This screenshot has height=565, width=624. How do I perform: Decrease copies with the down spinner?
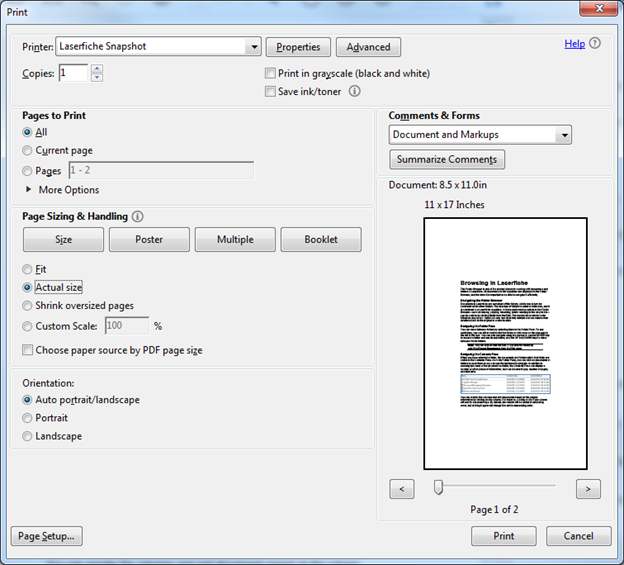[x=97, y=78]
